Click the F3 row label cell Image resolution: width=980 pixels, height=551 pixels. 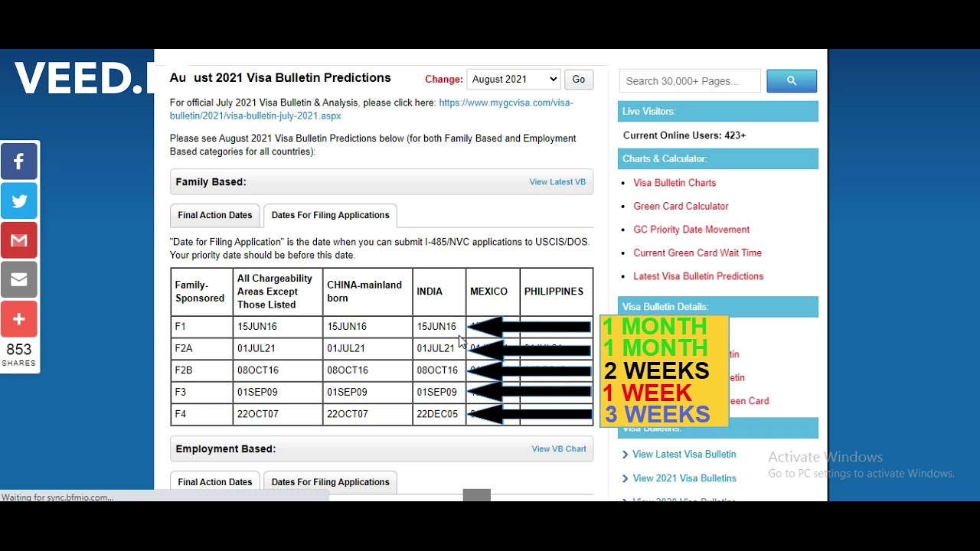pyautogui.click(x=202, y=392)
